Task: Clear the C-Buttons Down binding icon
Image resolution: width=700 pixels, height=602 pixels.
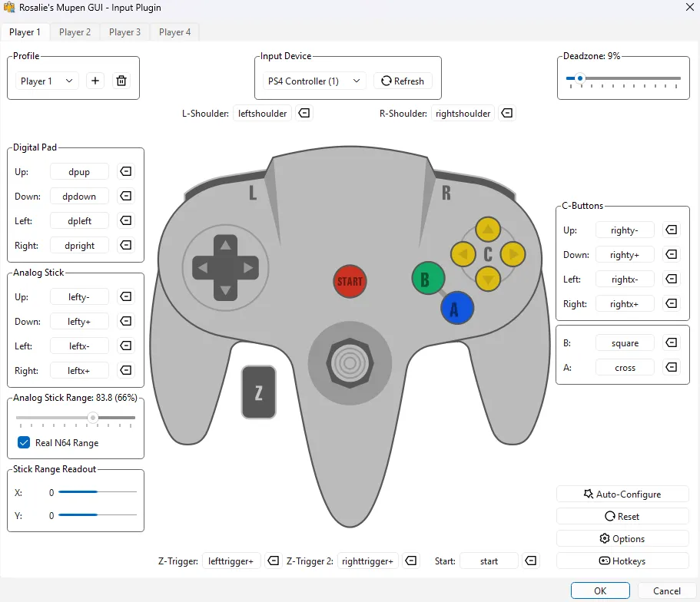Action: click(672, 254)
